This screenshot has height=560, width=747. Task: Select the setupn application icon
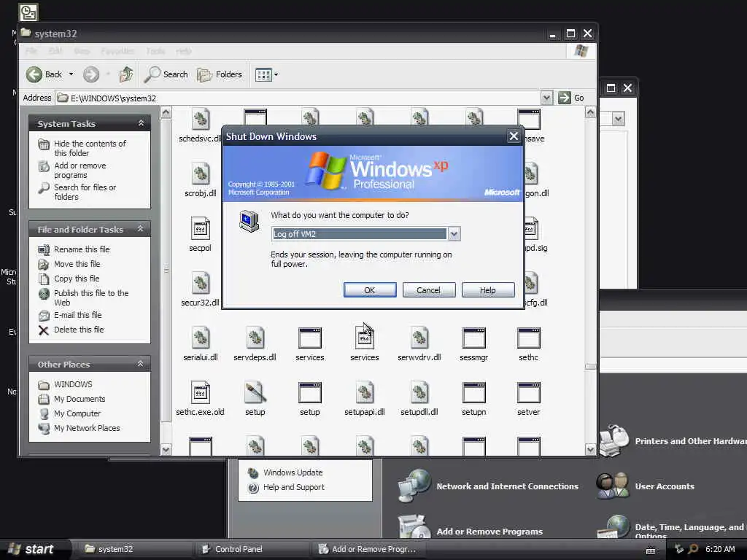pos(474,393)
